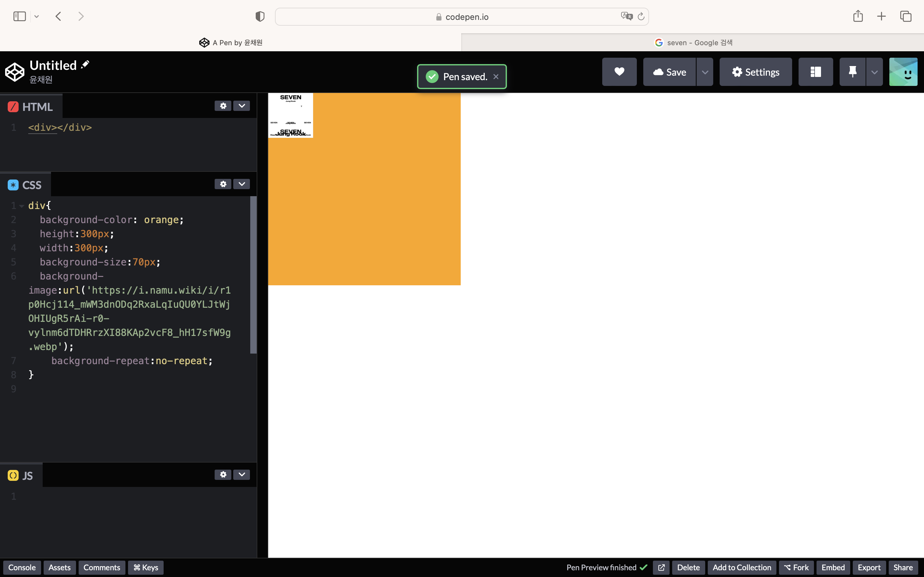
Task: Click the CodePen logo
Action: (14, 72)
